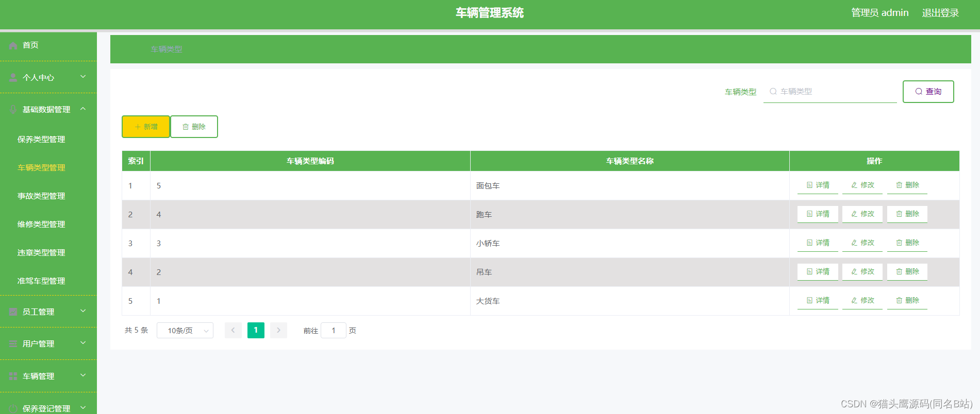Expand 用户管理 menu chevron

[x=83, y=343]
